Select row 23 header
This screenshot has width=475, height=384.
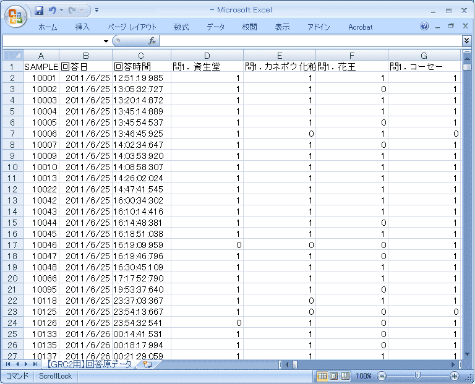pyautogui.click(x=13, y=312)
